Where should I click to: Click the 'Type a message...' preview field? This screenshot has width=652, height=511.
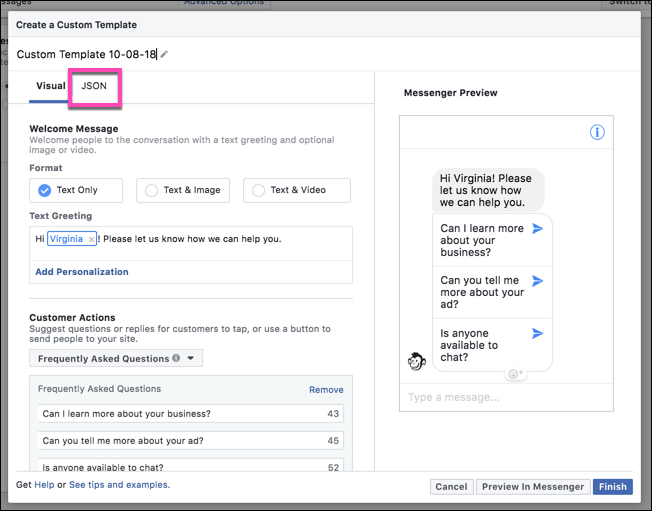(x=506, y=397)
